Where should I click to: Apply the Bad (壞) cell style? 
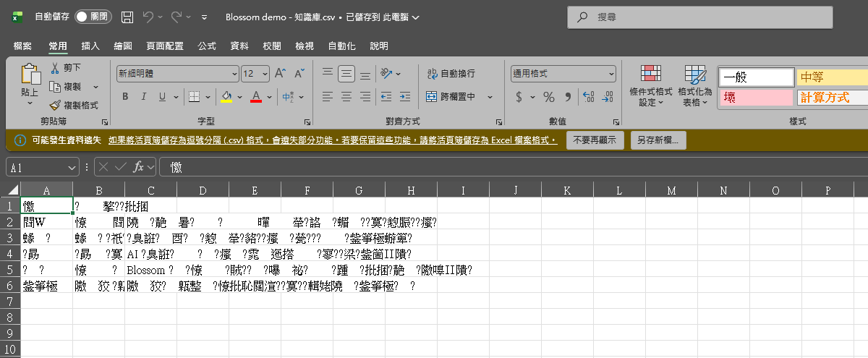click(x=756, y=97)
